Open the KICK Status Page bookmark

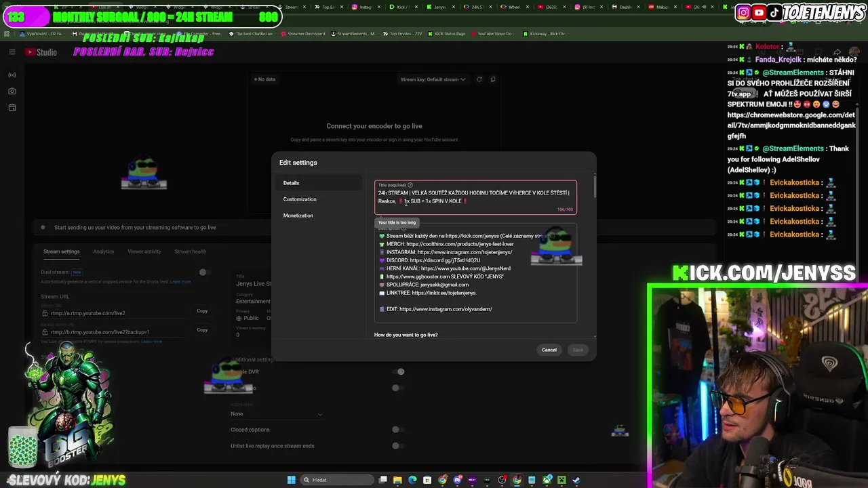447,33
